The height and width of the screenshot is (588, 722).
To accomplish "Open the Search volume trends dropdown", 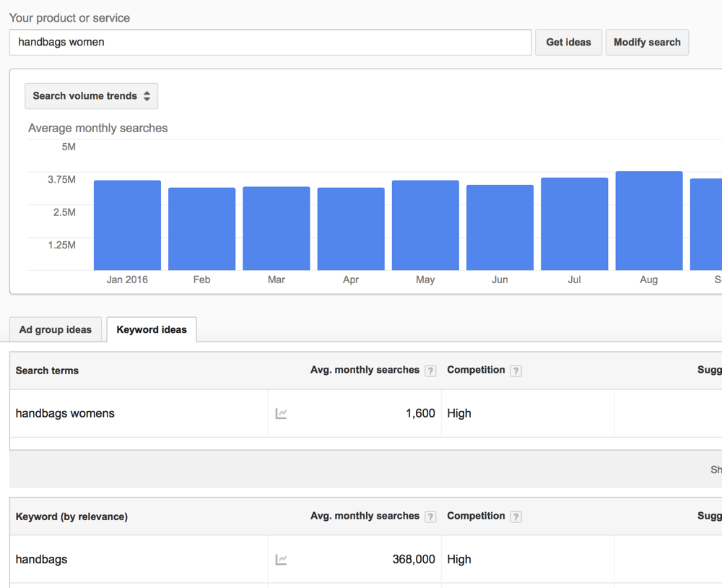I will point(91,96).
